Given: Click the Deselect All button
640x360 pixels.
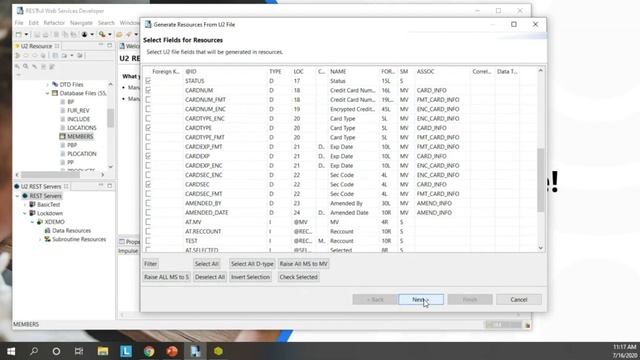Looking at the screenshot, I should tap(210, 277).
